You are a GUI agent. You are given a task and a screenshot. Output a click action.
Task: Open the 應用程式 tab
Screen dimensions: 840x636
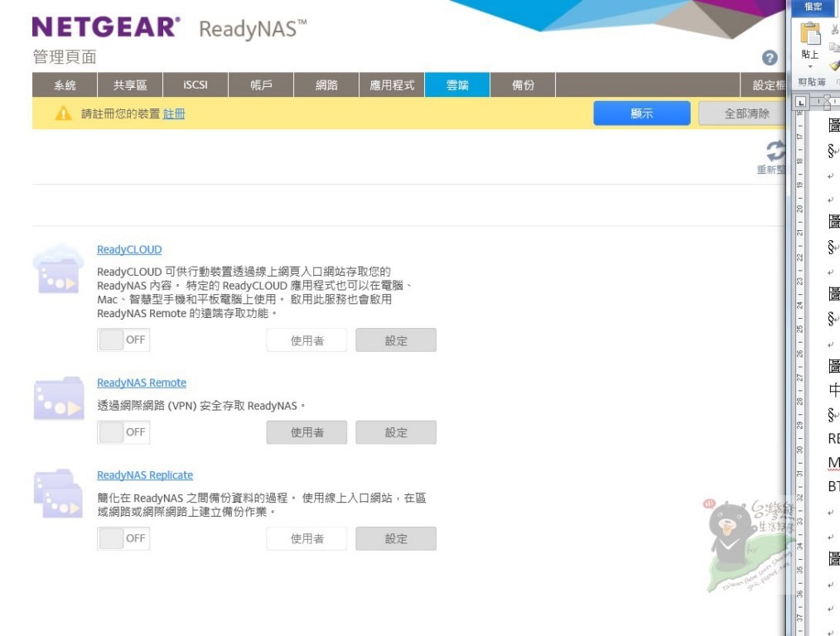point(392,85)
